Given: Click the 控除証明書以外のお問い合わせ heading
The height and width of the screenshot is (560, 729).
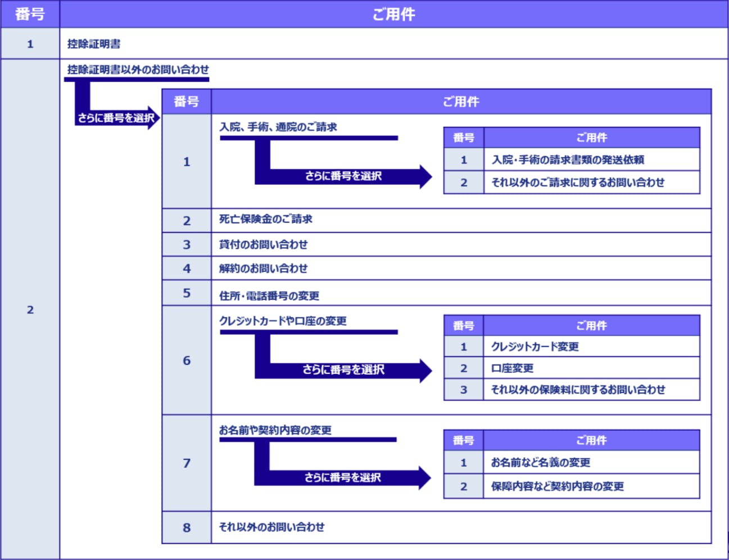Looking at the screenshot, I should click(x=138, y=70).
